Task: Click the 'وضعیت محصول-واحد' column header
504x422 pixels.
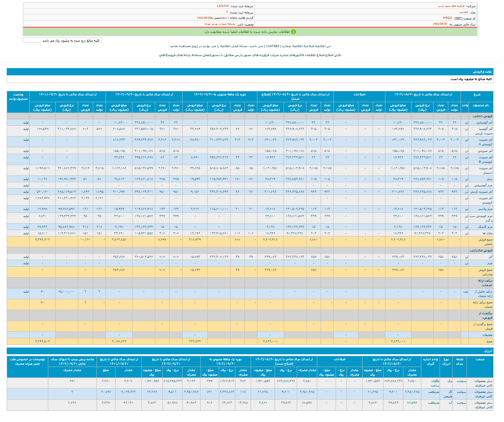Action: [x=18, y=97]
